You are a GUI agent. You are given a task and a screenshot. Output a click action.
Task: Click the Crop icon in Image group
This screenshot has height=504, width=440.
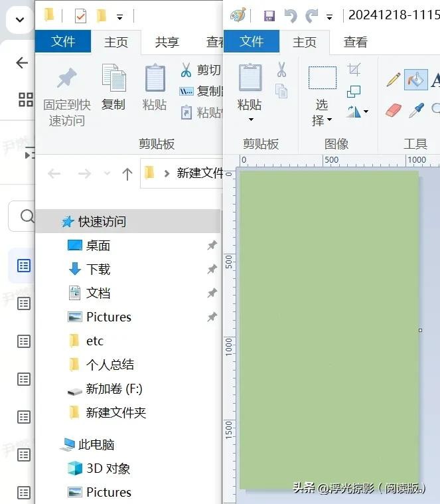point(354,70)
